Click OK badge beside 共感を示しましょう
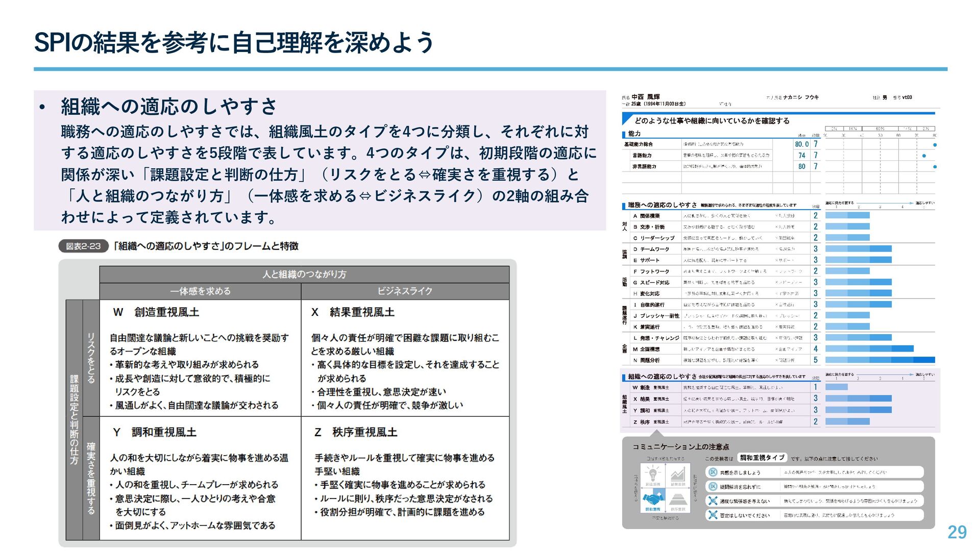This screenshot has height=551, width=980. (713, 472)
